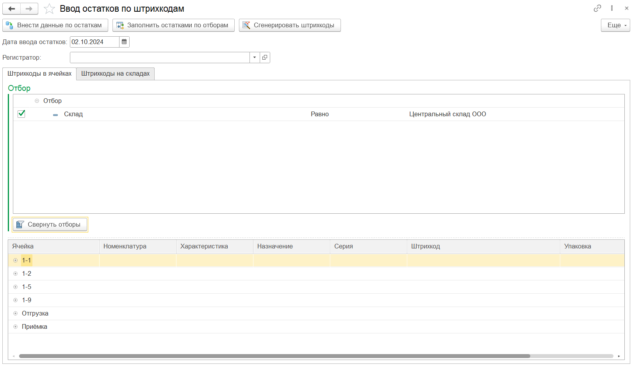This screenshot has height=367, width=640.
Task: Click the Регистратор input field
Action: click(160, 58)
